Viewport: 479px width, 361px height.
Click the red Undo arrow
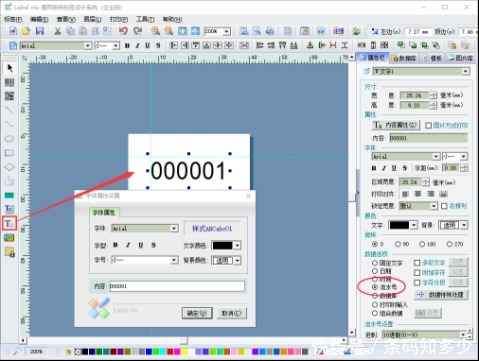click(123, 31)
